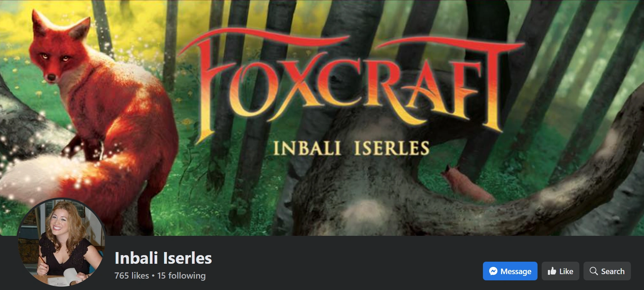Like the Inbali Iserles page
The width and height of the screenshot is (644, 290).
pyautogui.click(x=560, y=271)
